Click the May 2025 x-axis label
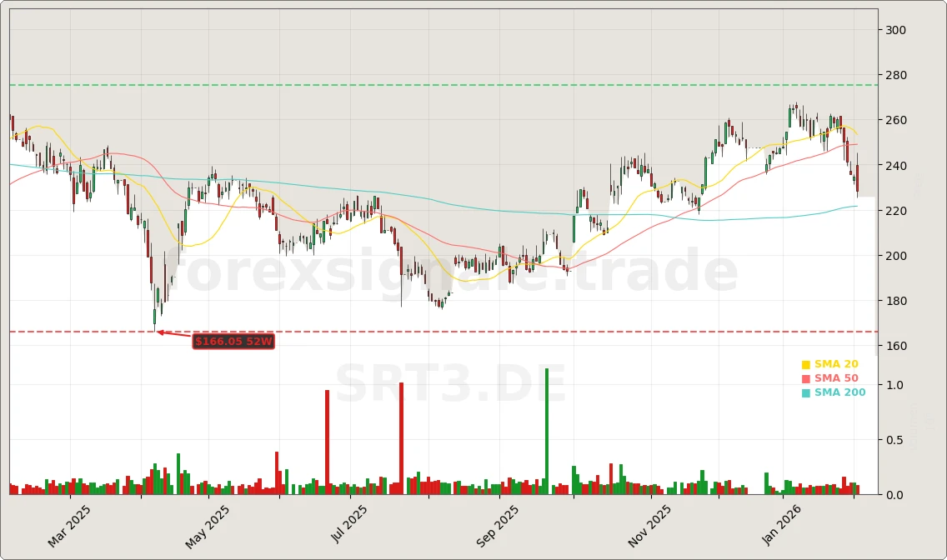This screenshot has height=560, width=947. [208, 526]
